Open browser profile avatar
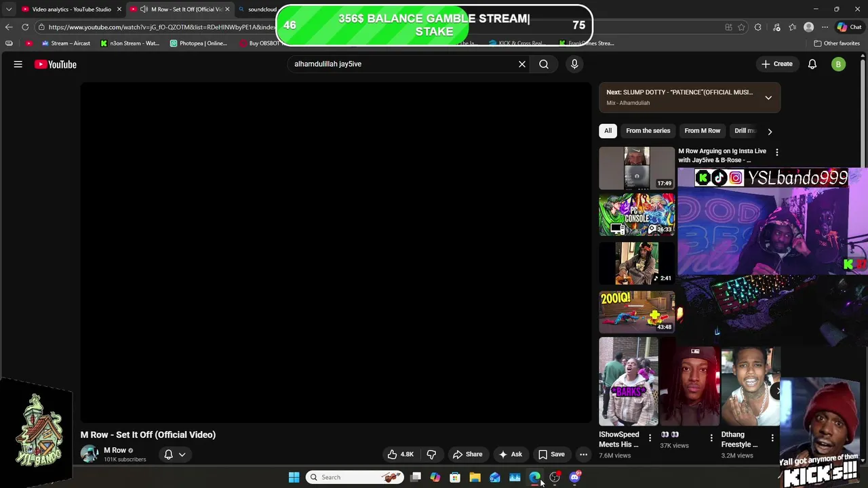 pos(808,27)
